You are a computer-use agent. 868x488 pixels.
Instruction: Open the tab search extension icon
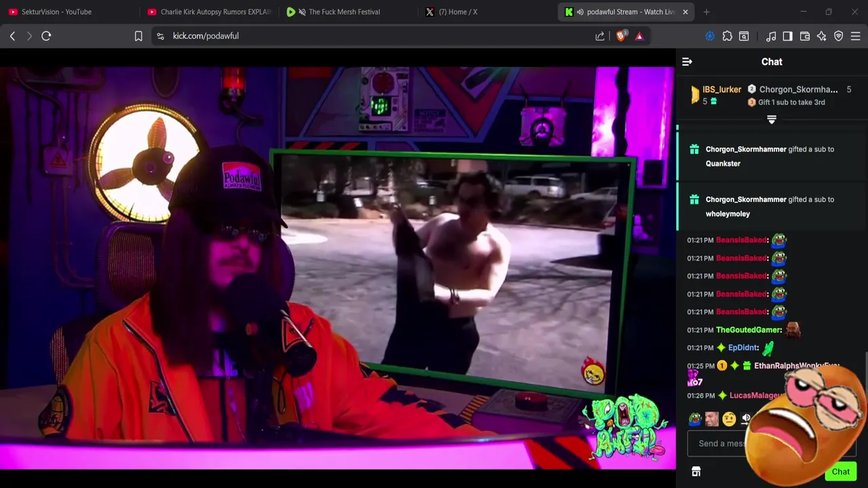(x=744, y=37)
